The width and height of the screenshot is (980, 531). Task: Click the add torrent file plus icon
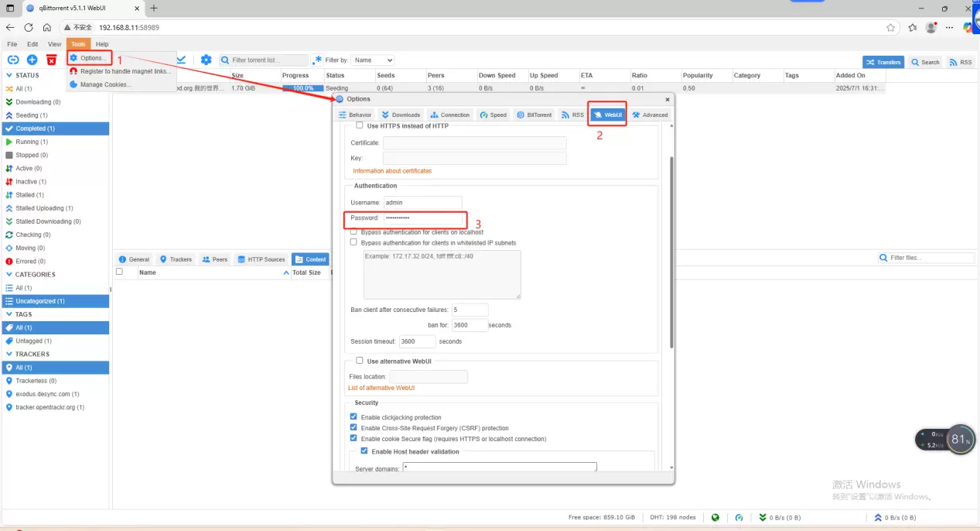point(32,60)
